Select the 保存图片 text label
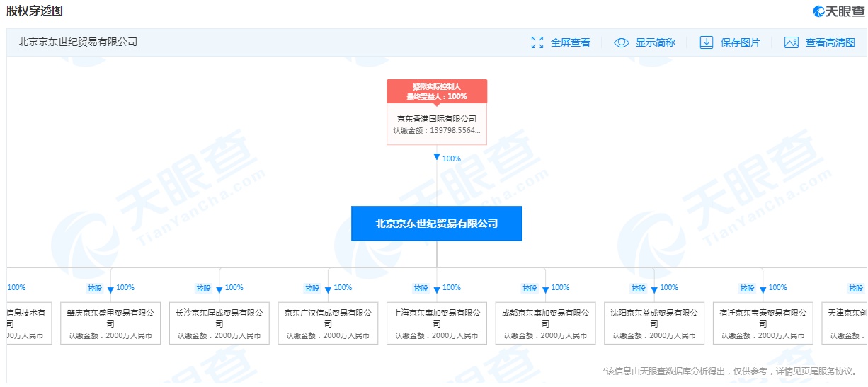Viewport: 868px width, 387px height. [x=740, y=42]
